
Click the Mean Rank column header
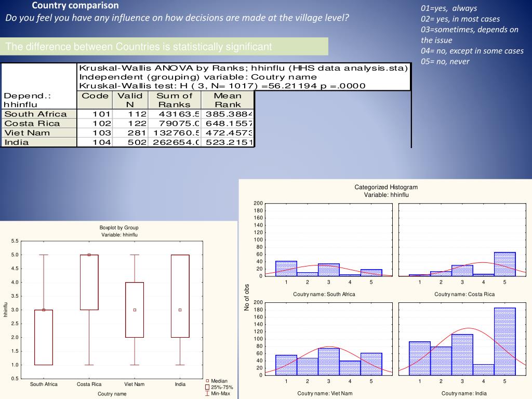[228, 100]
